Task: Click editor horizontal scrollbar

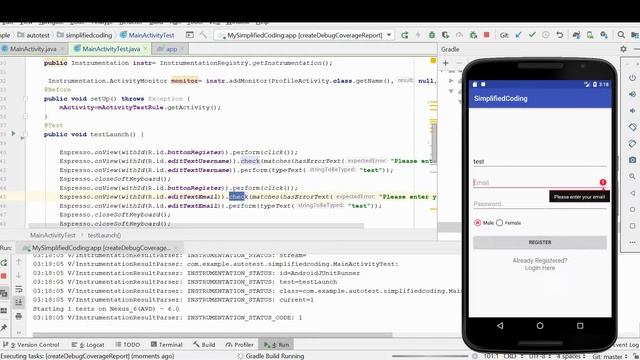Action: 196,226
